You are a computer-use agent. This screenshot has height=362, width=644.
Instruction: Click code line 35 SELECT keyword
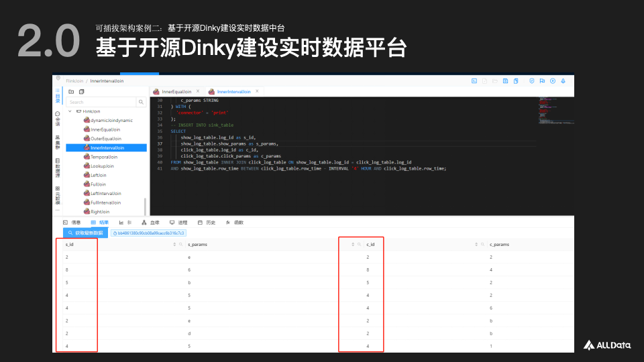[178, 131]
